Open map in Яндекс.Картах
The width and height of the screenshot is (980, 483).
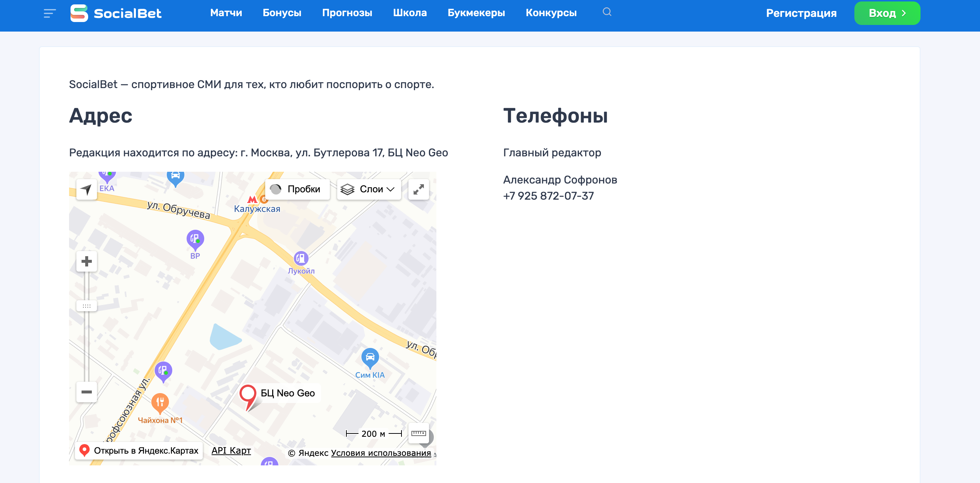pyautogui.click(x=139, y=451)
